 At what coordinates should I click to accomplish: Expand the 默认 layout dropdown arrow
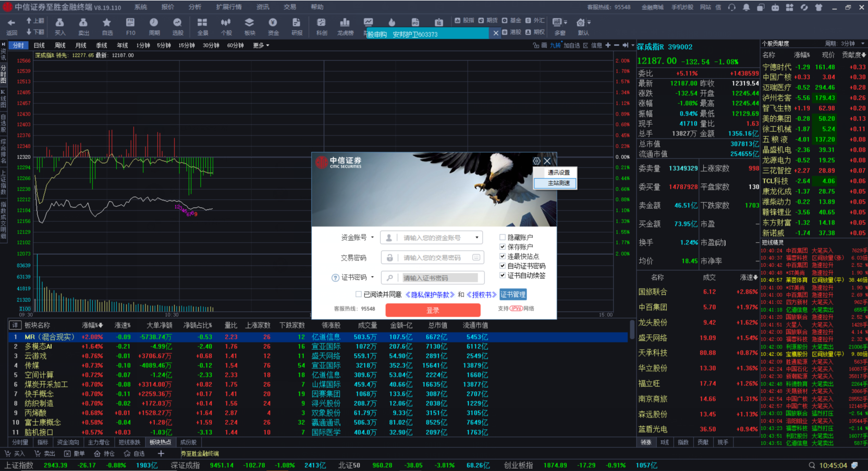point(589,22)
